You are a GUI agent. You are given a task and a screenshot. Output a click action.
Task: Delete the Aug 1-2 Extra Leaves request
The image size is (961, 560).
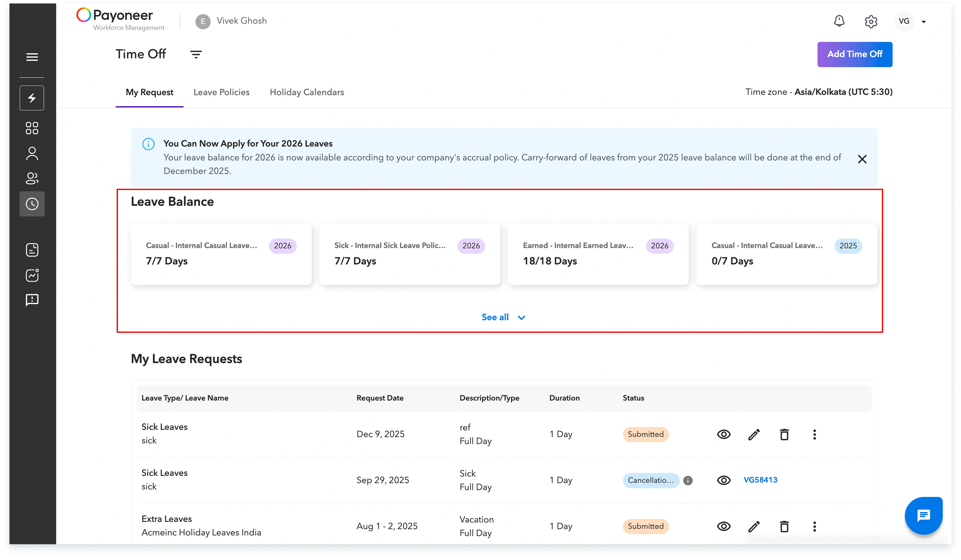pyautogui.click(x=784, y=526)
